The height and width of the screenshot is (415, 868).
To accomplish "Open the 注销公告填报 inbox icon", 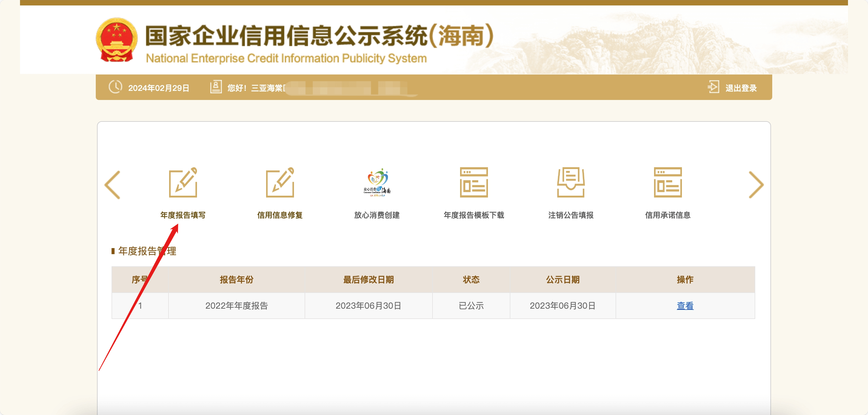I will 570,182.
